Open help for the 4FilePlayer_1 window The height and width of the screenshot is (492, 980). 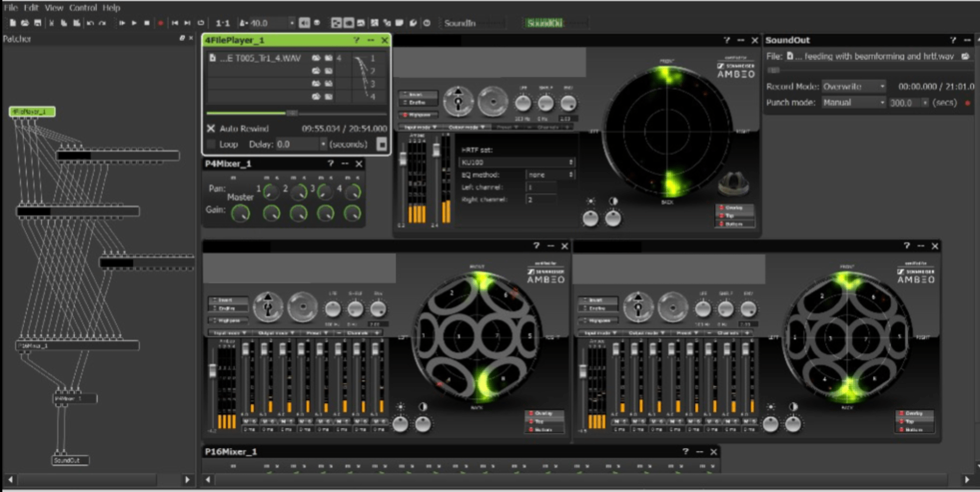click(x=356, y=40)
